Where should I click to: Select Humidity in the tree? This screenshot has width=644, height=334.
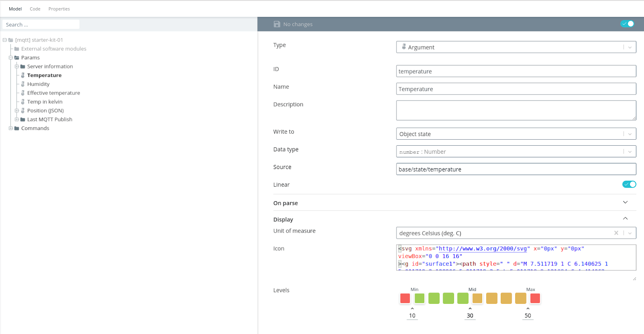(x=39, y=84)
